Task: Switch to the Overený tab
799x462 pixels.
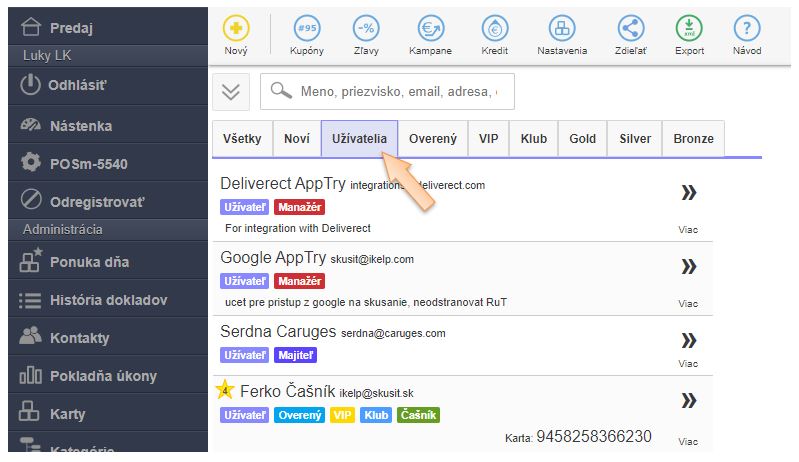Action: pos(432,139)
